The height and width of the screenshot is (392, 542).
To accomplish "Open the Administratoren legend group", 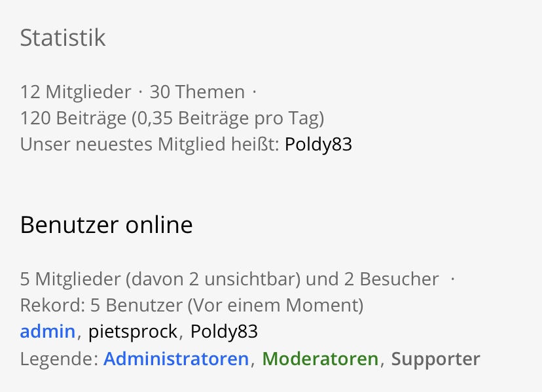I will tap(176, 359).
